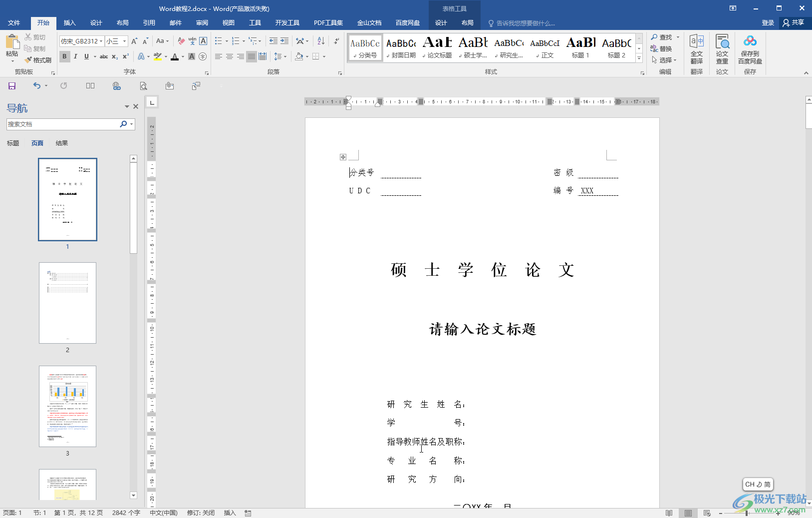Viewport: 812px width, 518px height.
Task: Click the Replace (替换) button
Action: click(x=661, y=48)
